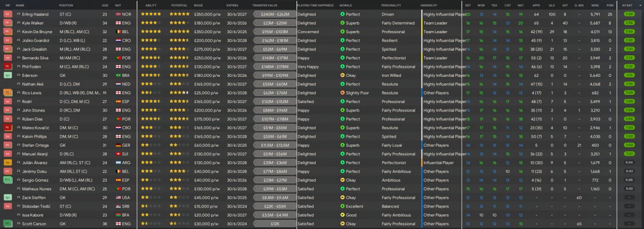The width and height of the screenshot is (644, 229).
Task: Click the POTENTIAL column header
Action: [179, 5]
